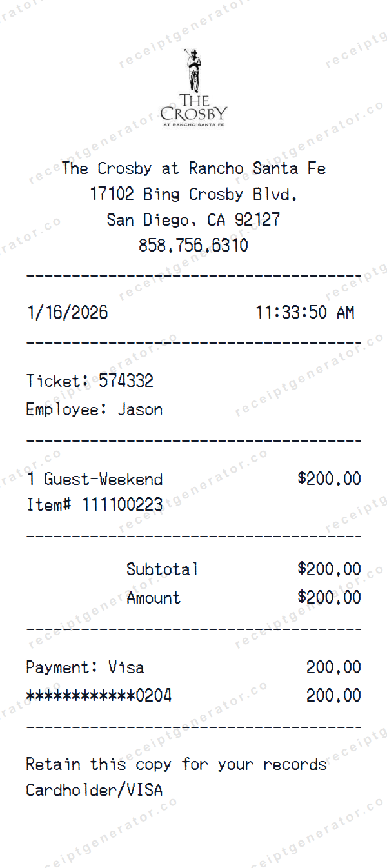Click the Guest-Weekend $200.00 price
387x868 pixels.
click(x=329, y=479)
